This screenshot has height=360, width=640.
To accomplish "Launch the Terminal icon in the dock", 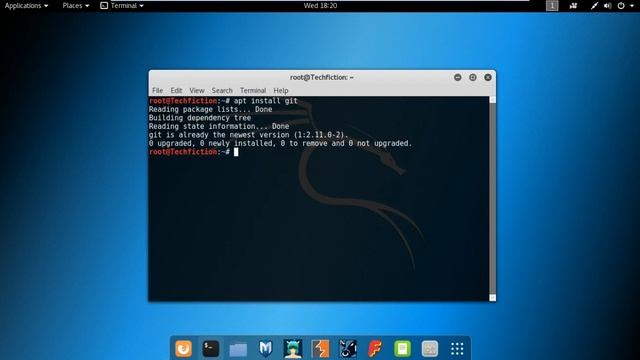I will [211, 349].
